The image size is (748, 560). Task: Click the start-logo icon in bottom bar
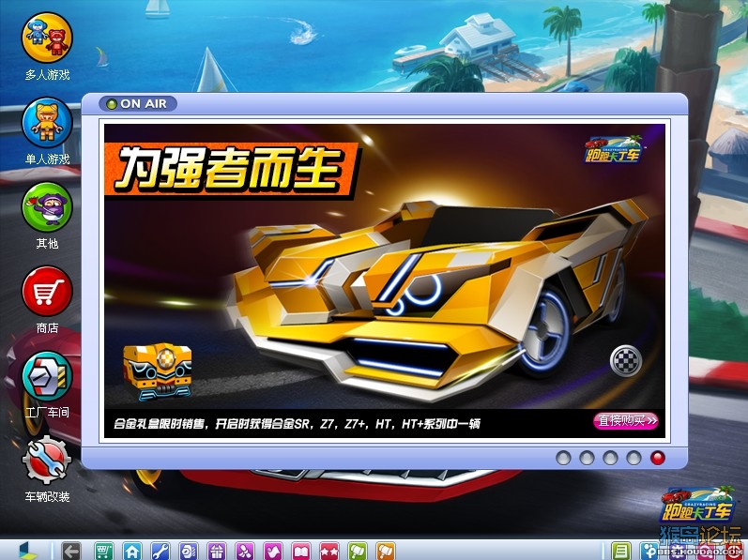pos(27,551)
